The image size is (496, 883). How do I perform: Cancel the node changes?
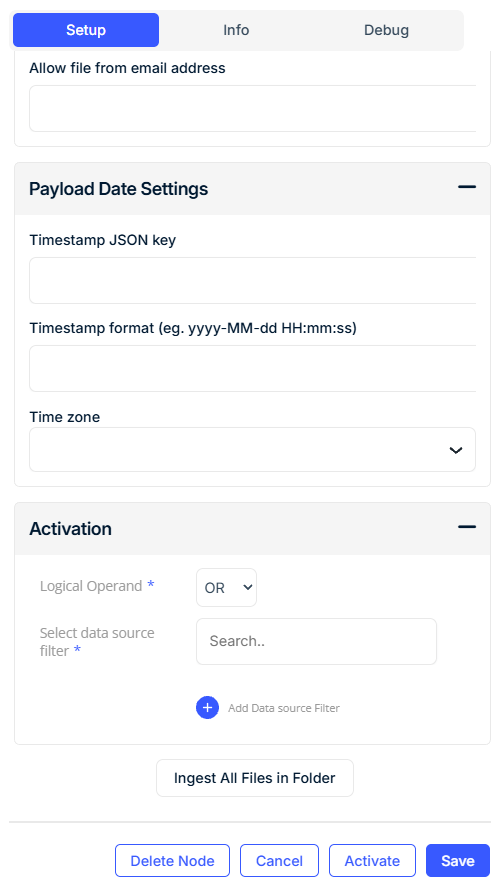click(279, 860)
